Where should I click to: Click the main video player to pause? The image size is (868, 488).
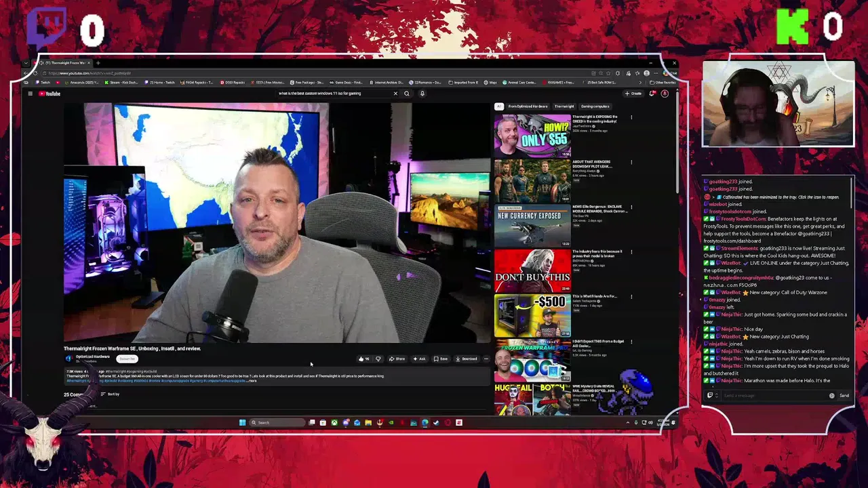(x=277, y=222)
